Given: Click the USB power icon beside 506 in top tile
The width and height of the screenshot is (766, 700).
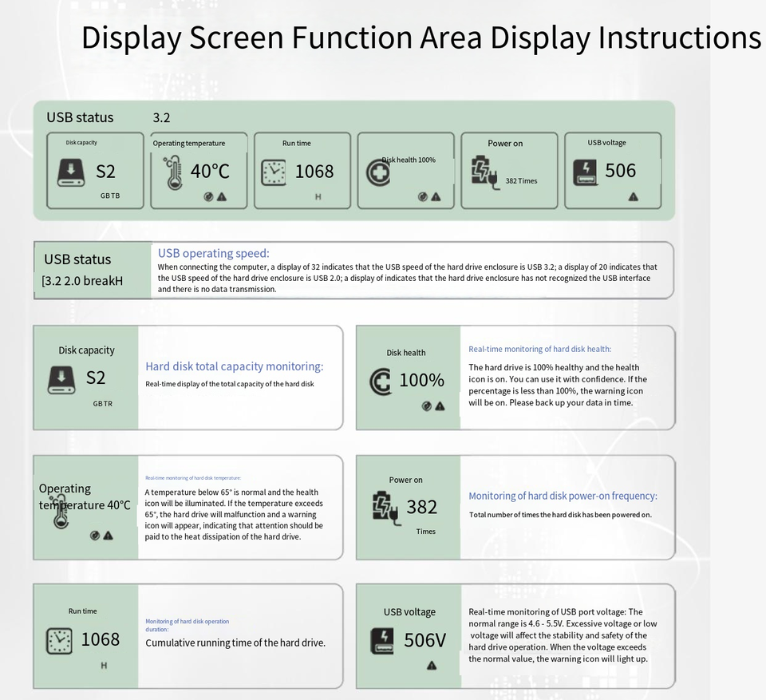Looking at the screenshot, I should tap(585, 172).
